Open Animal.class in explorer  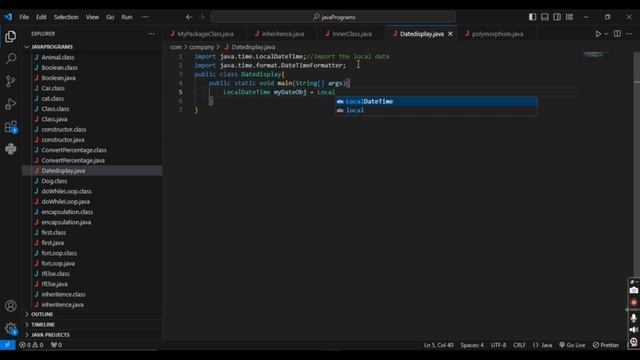[x=58, y=57]
